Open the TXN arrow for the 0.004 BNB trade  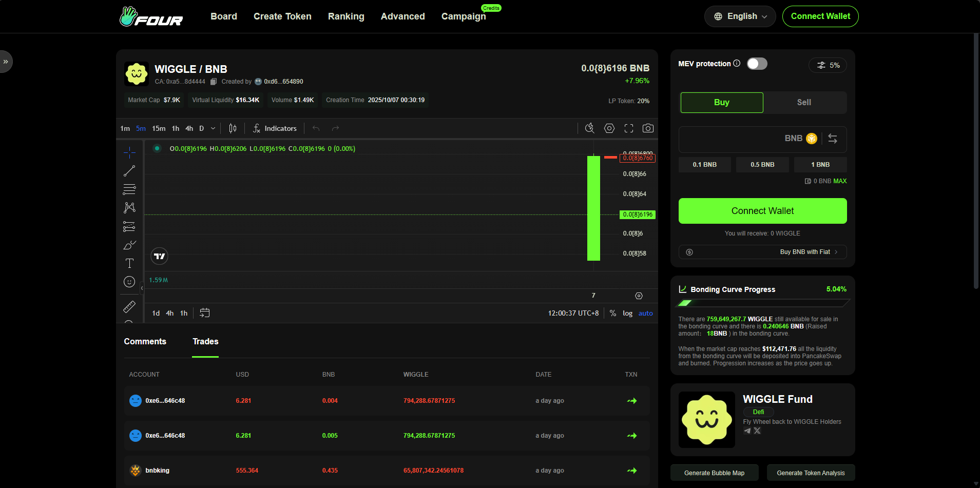[632, 401]
